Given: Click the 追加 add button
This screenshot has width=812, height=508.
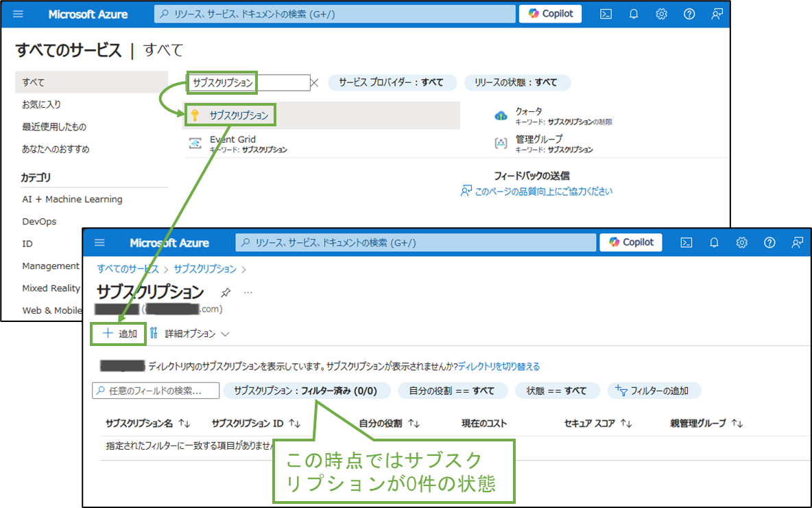Looking at the screenshot, I should 119,334.
